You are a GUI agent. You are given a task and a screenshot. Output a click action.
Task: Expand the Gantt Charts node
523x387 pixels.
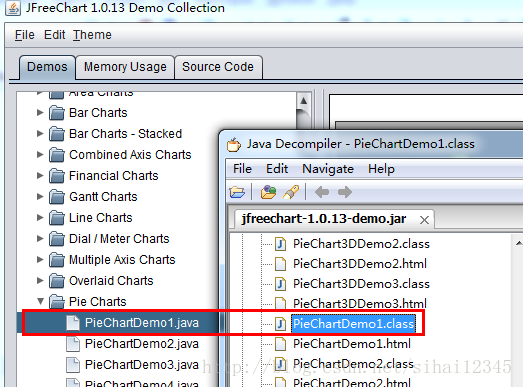pyautogui.click(x=40, y=197)
